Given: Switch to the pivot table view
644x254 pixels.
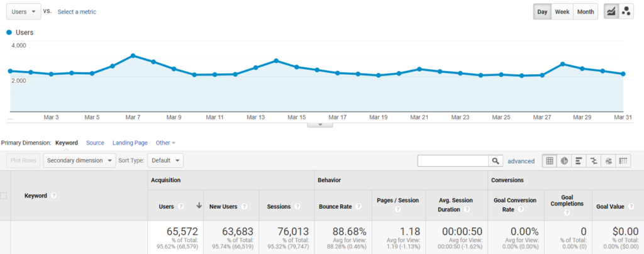Looking at the screenshot, I should [623, 161].
